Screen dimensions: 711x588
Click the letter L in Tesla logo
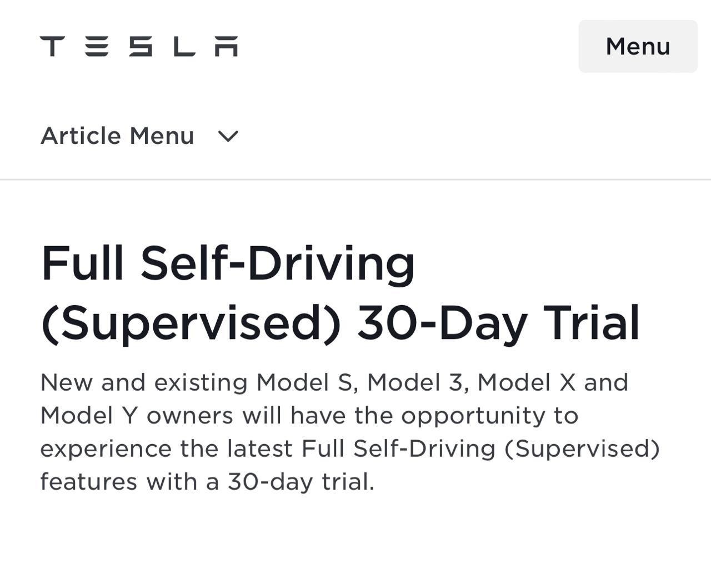(x=184, y=47)
